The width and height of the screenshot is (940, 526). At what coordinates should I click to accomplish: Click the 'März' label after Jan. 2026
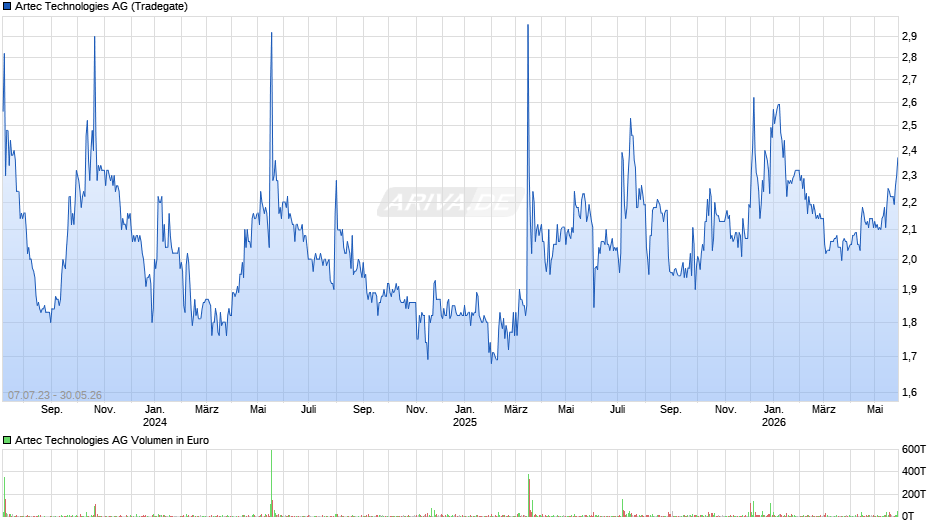coord(824,410)
